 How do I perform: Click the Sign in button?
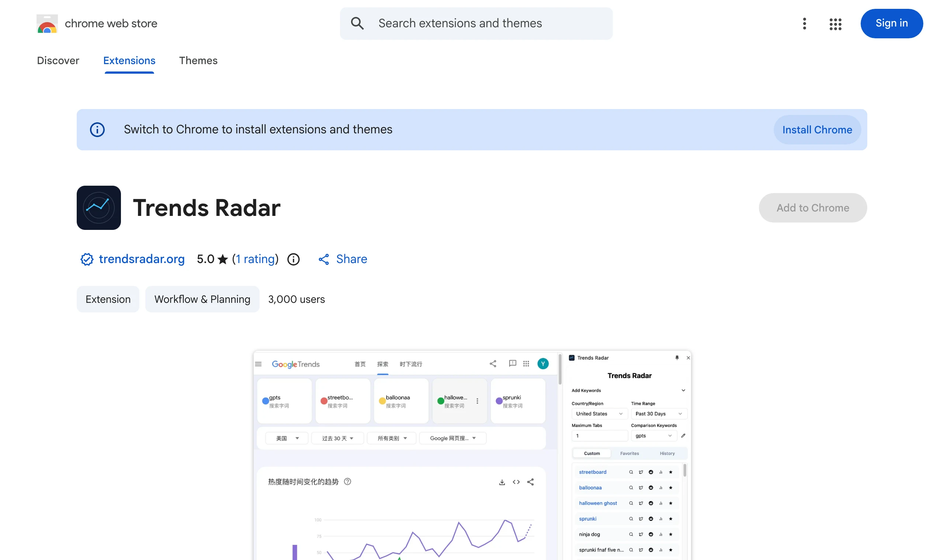pyautogui.click(x=892, y=24)
